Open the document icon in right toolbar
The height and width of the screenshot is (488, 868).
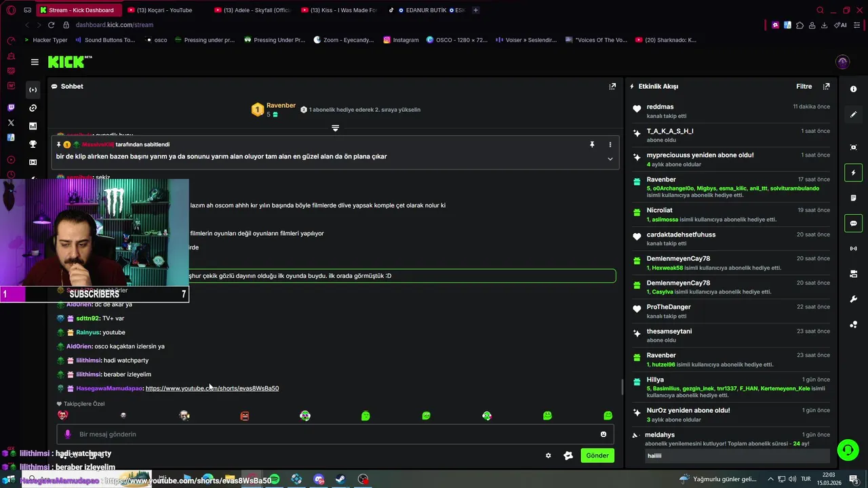pos(853,198)
